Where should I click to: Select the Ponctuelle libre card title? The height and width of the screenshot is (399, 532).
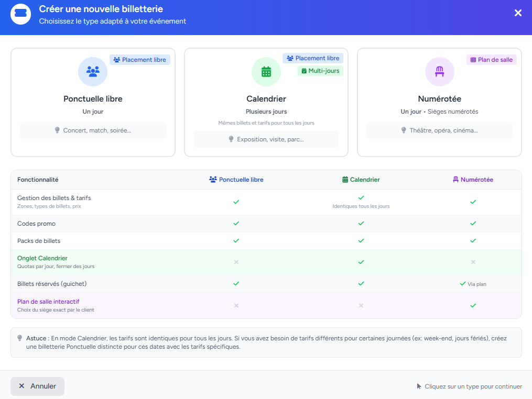click(x=93, y=99)
